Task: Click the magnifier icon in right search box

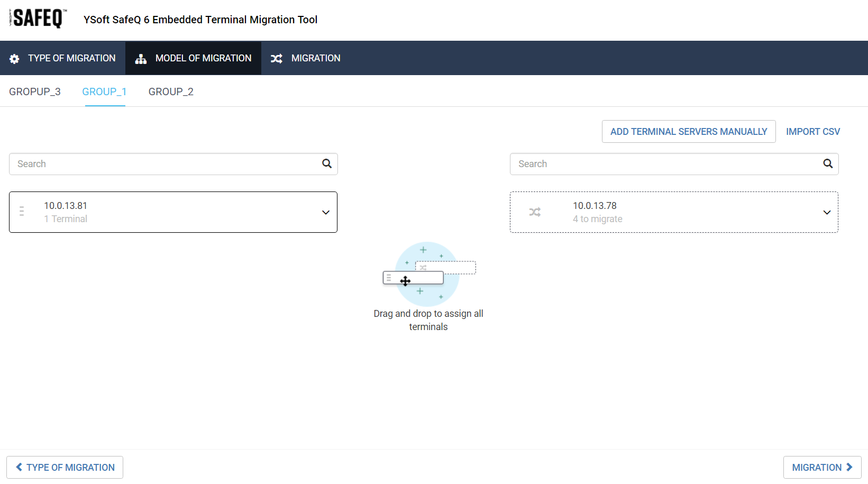Action: [x=828, y=164]
